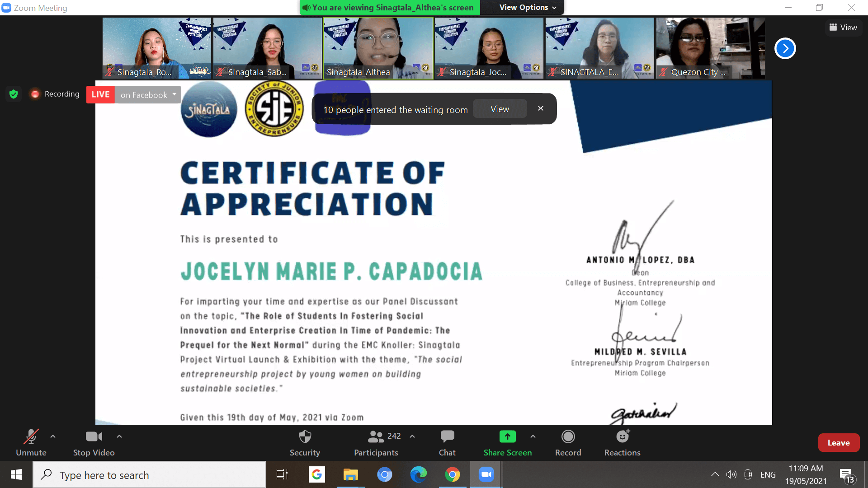Image resolution: width=868 pixels, height=488 pixels.
Task: Select Sinagtala_Ro... video thumbnail
Action: click(157, 48)
